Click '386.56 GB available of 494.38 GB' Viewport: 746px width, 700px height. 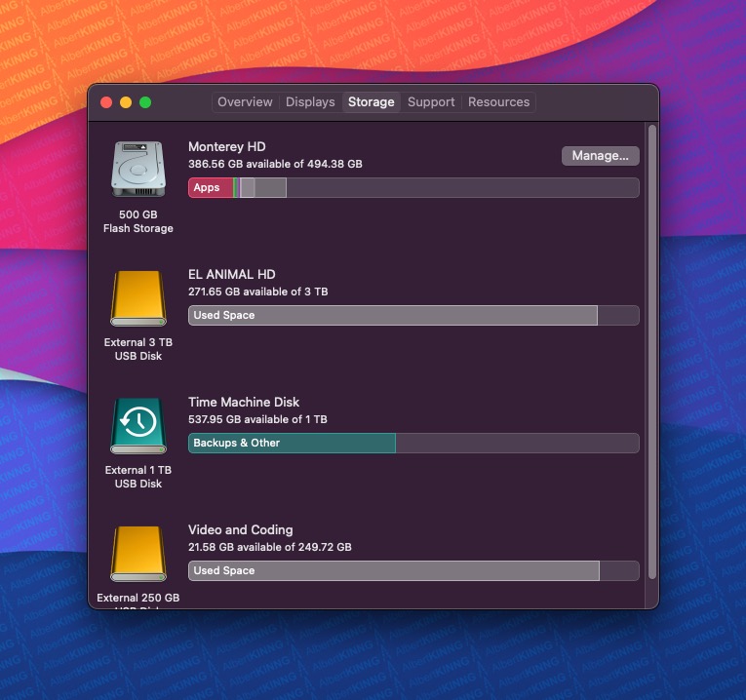[275, 164]
